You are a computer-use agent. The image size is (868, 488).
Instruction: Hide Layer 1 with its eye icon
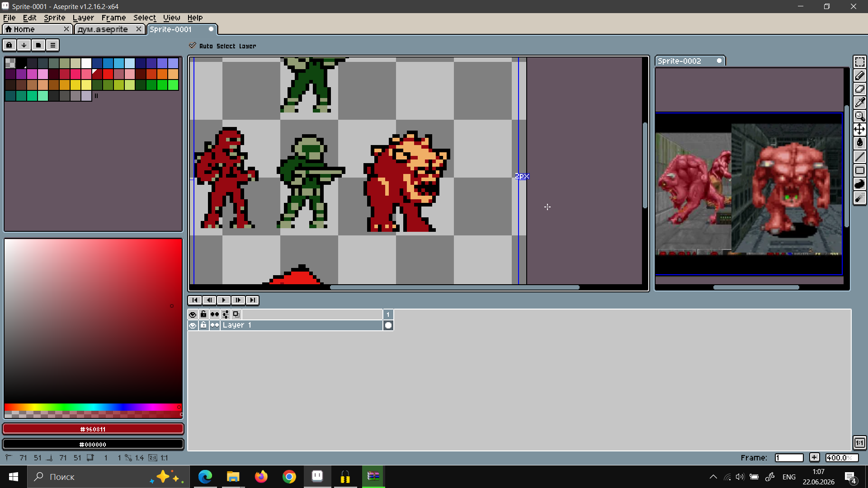point(193,325)
